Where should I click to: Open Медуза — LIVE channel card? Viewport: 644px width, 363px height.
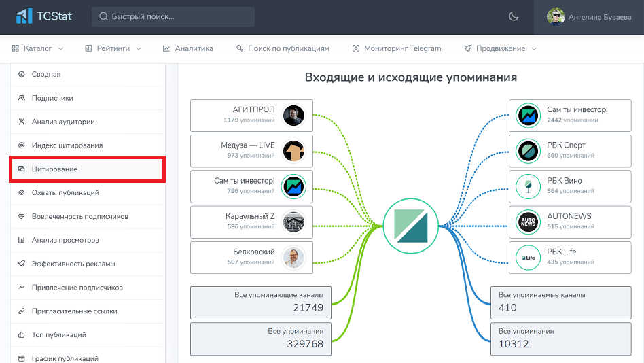pyautogui.click(x=251, y=151)
